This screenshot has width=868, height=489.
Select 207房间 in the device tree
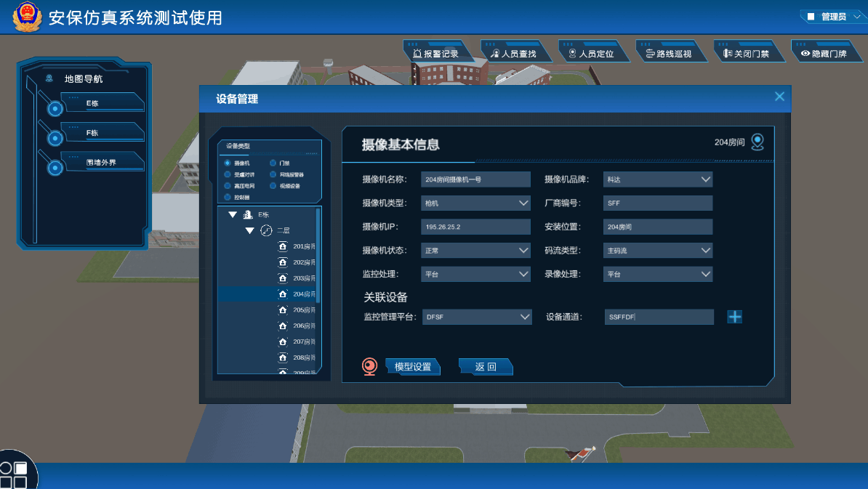304,342
